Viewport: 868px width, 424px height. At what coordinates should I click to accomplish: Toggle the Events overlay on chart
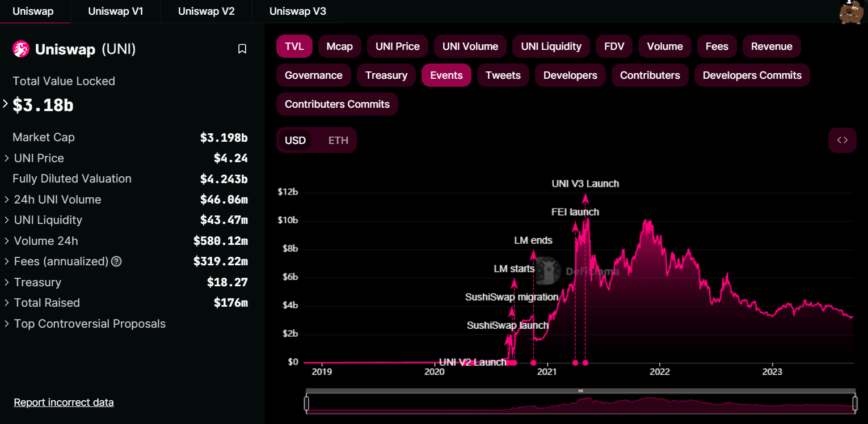coord(446,75)
